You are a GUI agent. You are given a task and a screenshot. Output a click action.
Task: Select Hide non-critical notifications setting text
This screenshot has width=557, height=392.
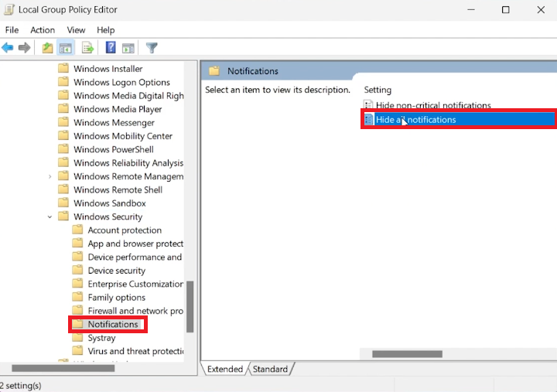tap(433, 105)
